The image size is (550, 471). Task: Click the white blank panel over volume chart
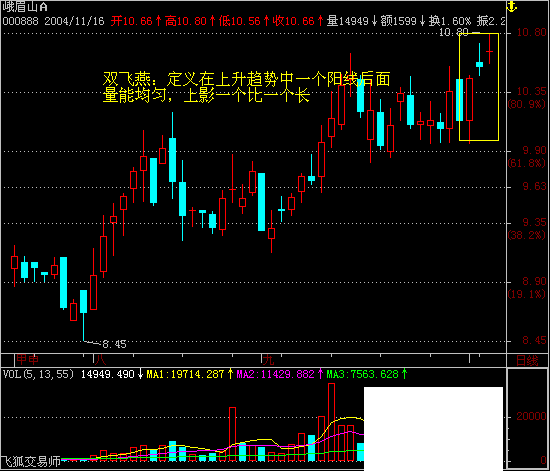pyautogui.click(x=434, y=429)
